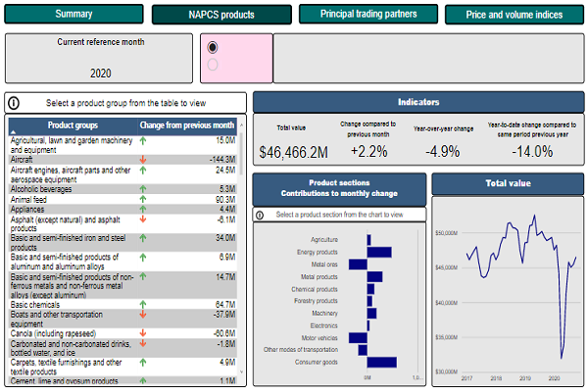Image resolution: width=588 pixels, height=392 pixels.
Task: Select the second (empty) radio button
Action: (213, 65)
